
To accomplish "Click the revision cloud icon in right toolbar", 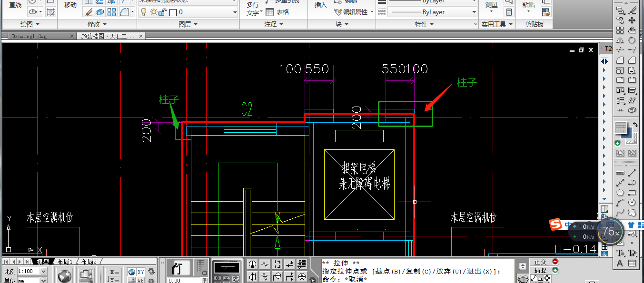I will coord(632,213).
